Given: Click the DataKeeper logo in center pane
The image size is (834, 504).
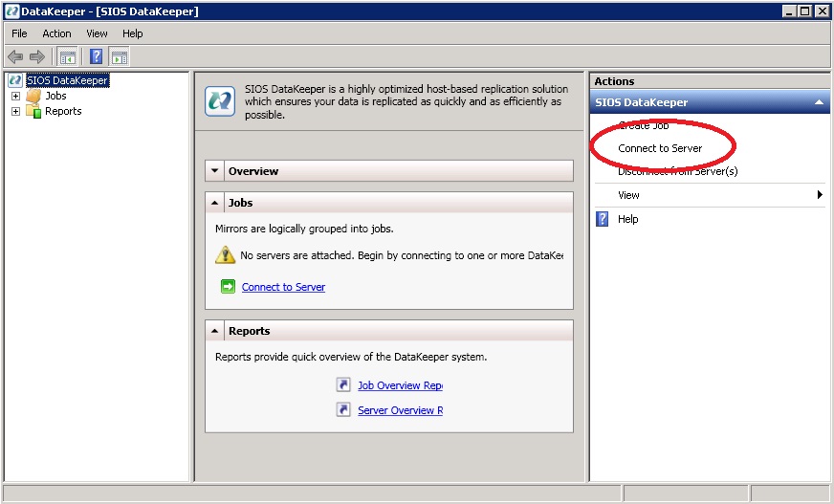Looking at the screenshot, I should pyautogui.click(x=220, y=101).
